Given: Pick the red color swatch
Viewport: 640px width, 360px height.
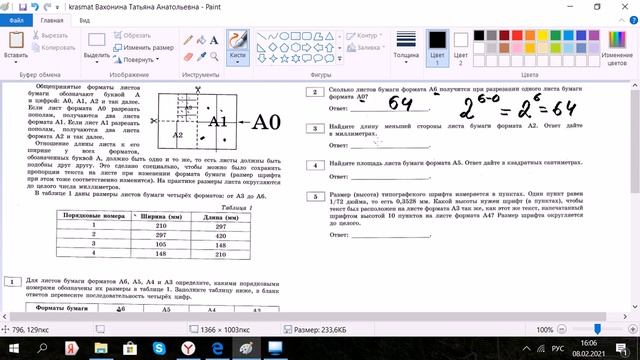Looking at the screenshot, I should click(517, 36).
